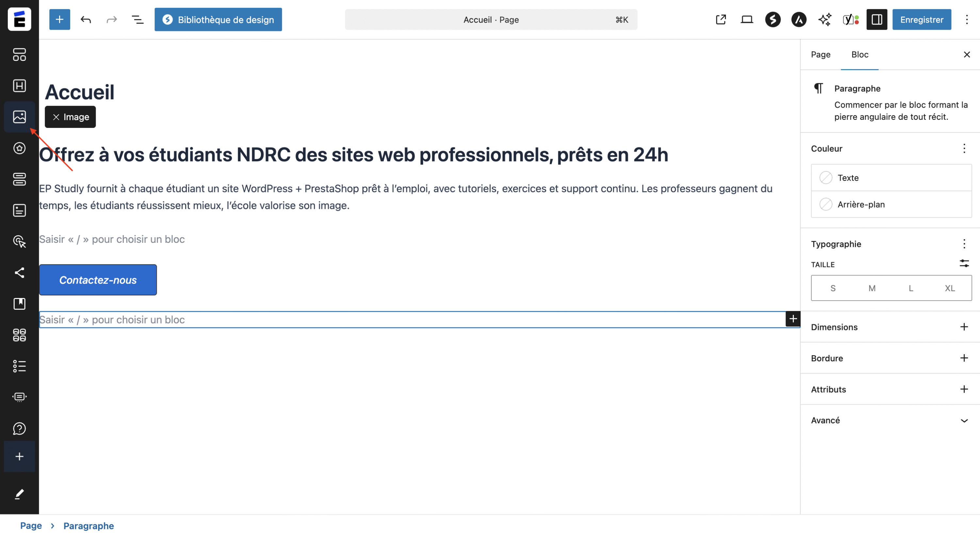
Task: Click the AI sparkles icon in the toolbar
Action: [825, 19]
